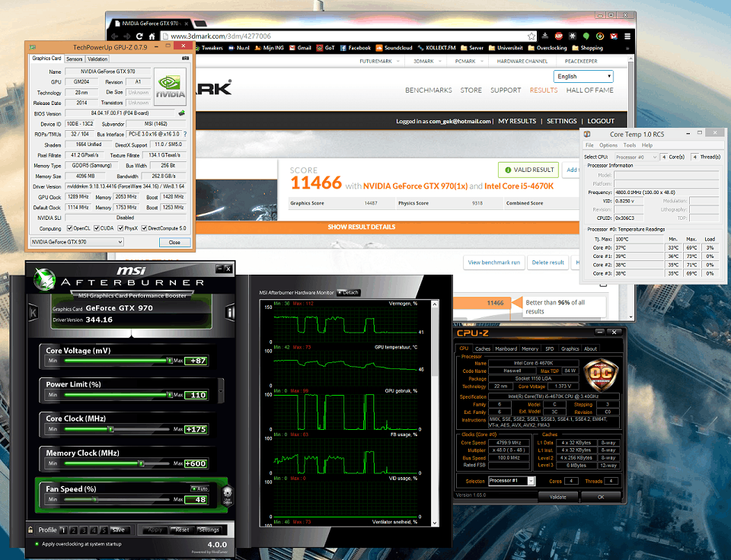This screenshot has width=731, height=560.
Task: Click Chrome's reload page icon
Action: click(139, 36)
